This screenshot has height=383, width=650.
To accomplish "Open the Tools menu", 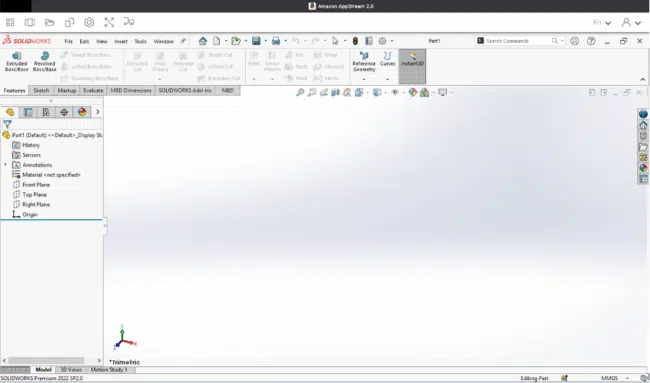I will [141, 41].
